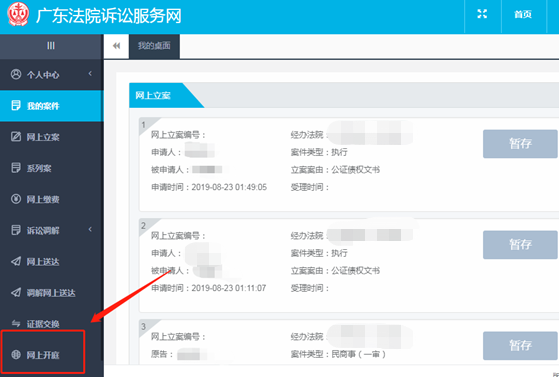This screenshot has width=559, height=378.
Task: Go to 首页 in the header
Action: [x=523, y=15]
